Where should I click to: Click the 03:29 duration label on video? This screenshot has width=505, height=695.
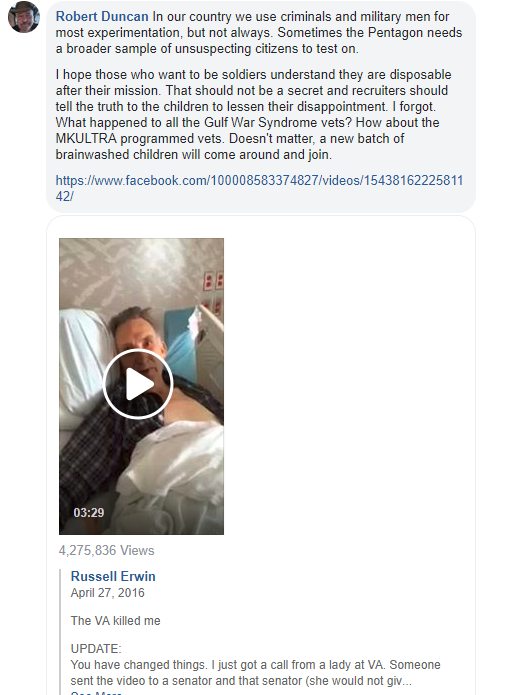click(89, 512)
